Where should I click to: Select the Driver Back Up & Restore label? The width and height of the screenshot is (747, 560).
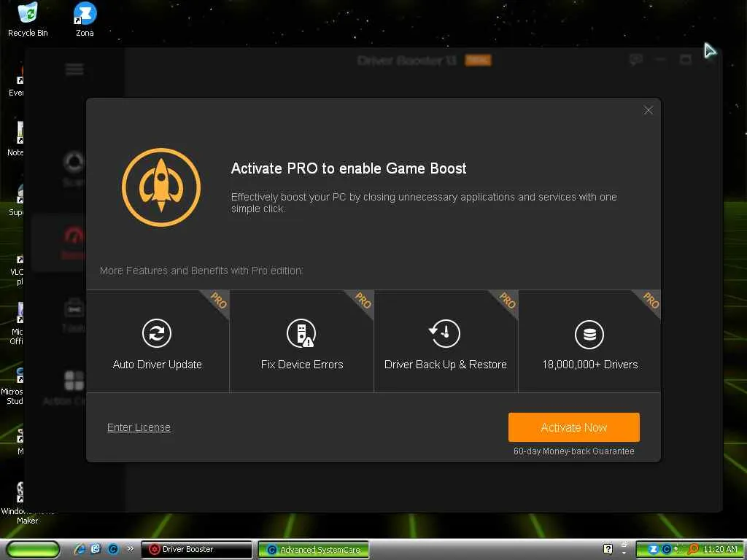pyautogui.click(x=446, y=365)
